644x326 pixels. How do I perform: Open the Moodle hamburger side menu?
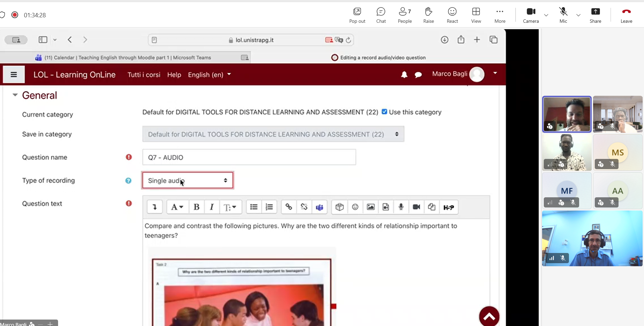coord(14,74)
